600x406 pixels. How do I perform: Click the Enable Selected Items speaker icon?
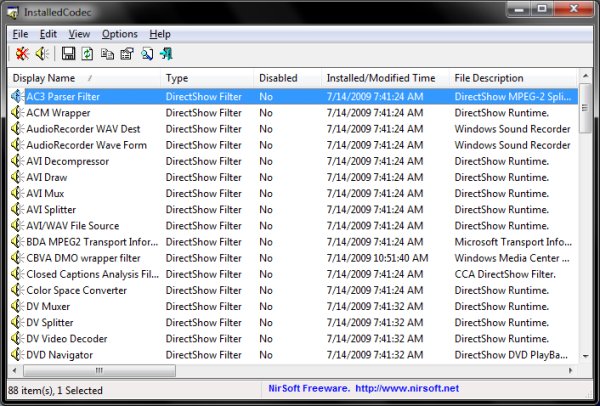[42, 54]
